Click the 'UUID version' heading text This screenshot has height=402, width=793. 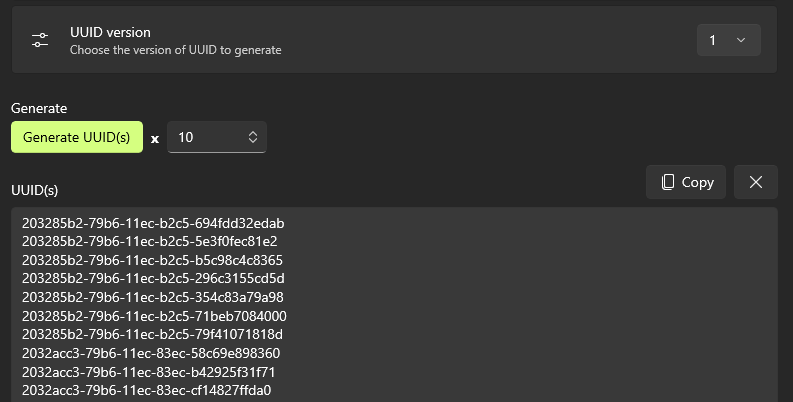[x=110, y=32]
